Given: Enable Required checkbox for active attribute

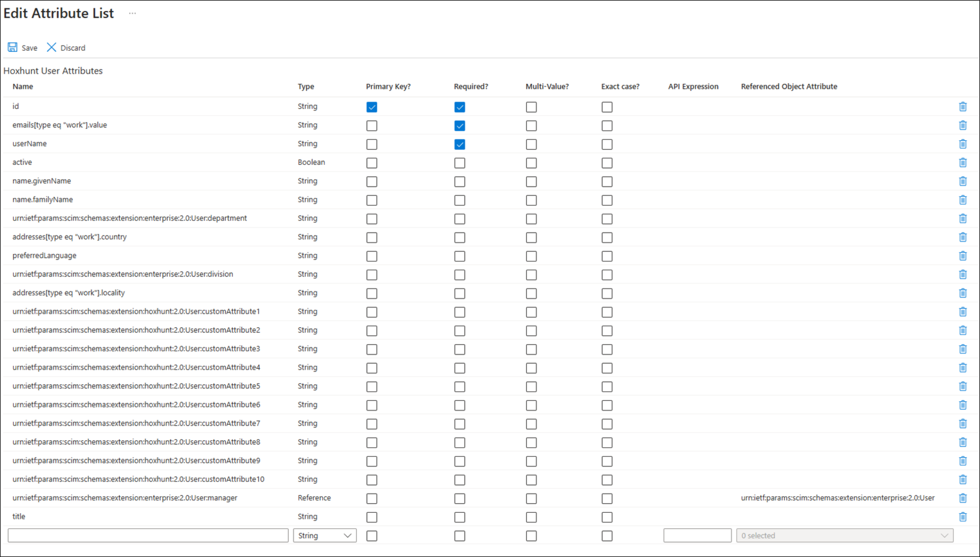Looking at the screenshot, I should (x=460, y=163).
